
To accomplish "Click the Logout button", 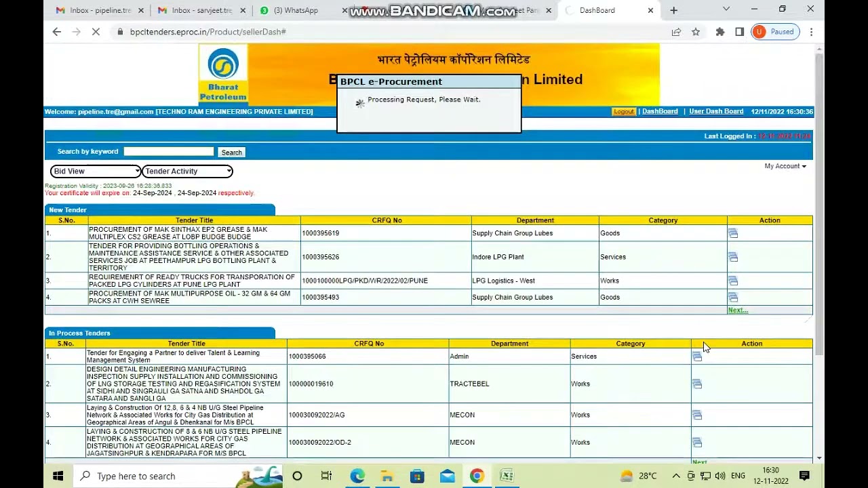I will [x=623, y=112].
